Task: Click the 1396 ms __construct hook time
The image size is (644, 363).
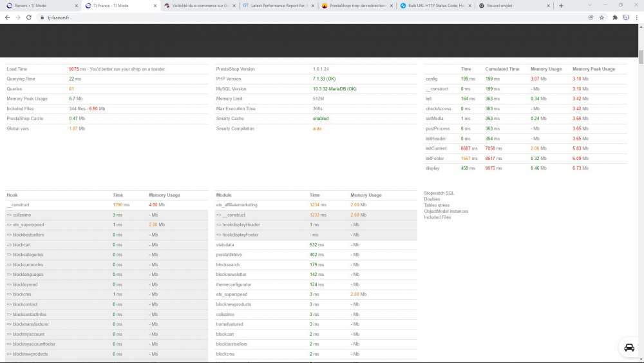Action: coord(121,205)
